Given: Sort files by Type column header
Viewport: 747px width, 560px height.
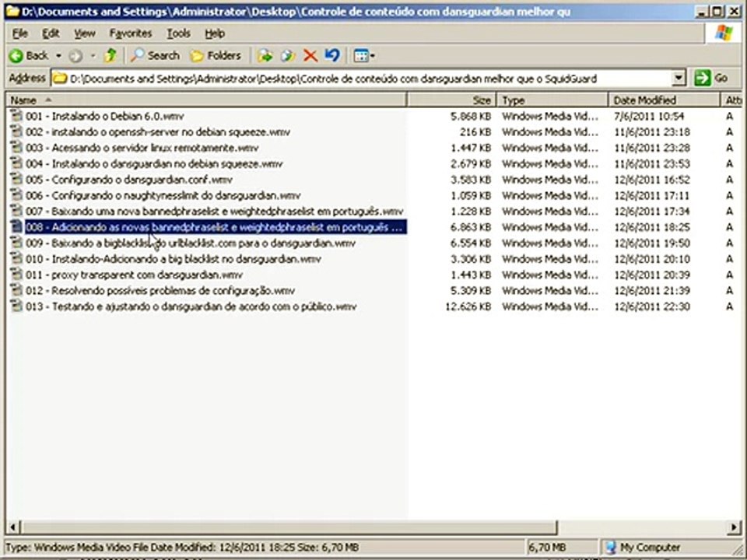Looking at the screenshot, I should point(552,100).
